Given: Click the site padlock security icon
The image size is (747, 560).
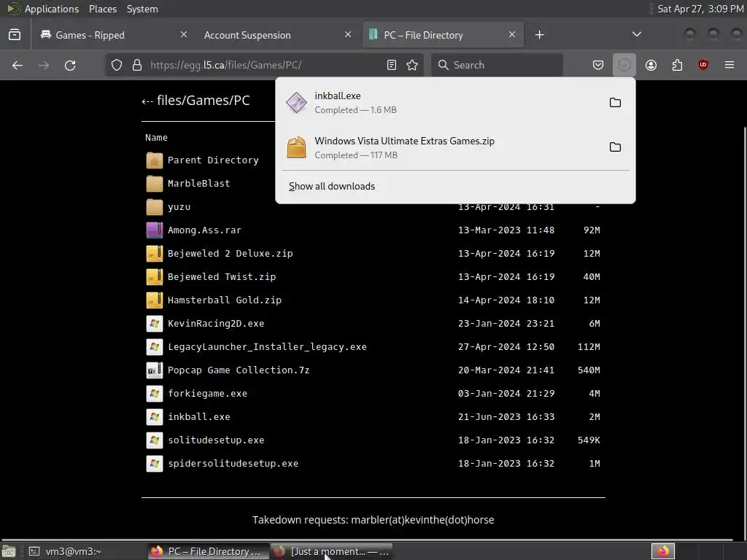Looking at the screenshot, I should point(137,65).
